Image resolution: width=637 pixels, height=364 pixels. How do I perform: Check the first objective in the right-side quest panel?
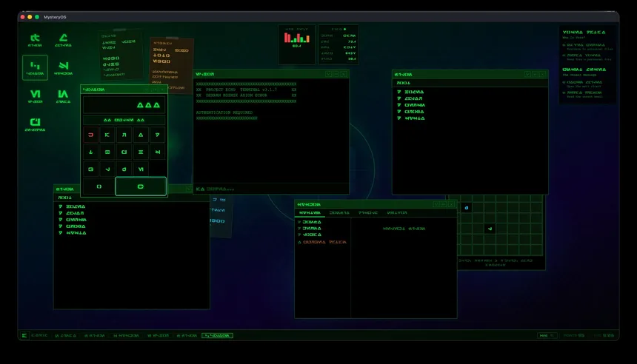click(x=564, y=44)
